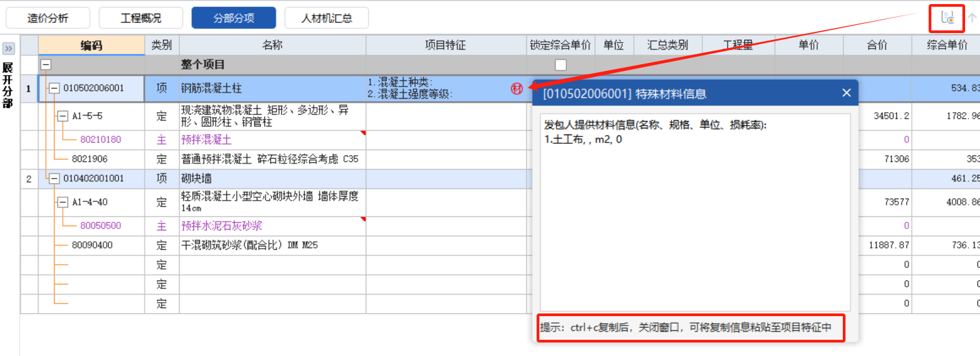Click 普通预拌混凝土 碎石粒径综合考虑 C35 cell
Viewport: 980px width, 356px height.
[272, 159]
